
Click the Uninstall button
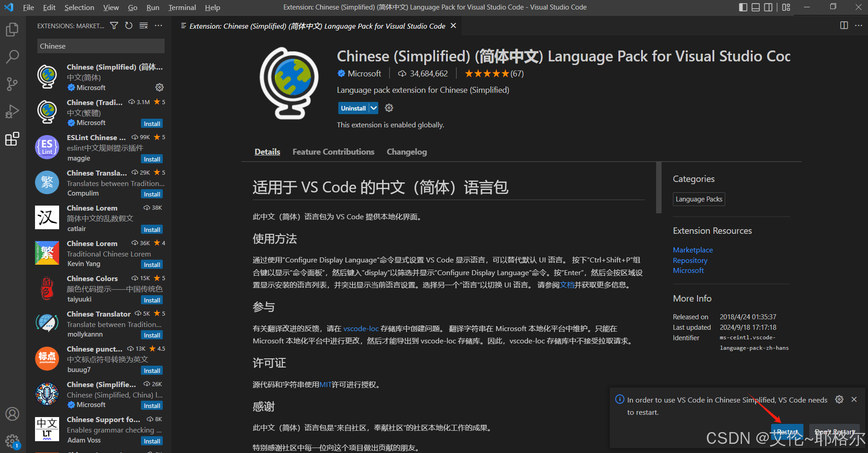353,108
